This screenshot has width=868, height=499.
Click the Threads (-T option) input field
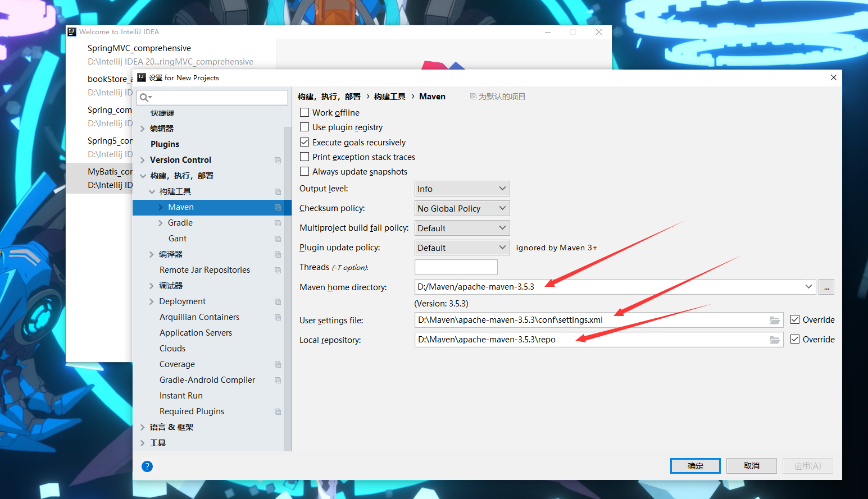456,267
